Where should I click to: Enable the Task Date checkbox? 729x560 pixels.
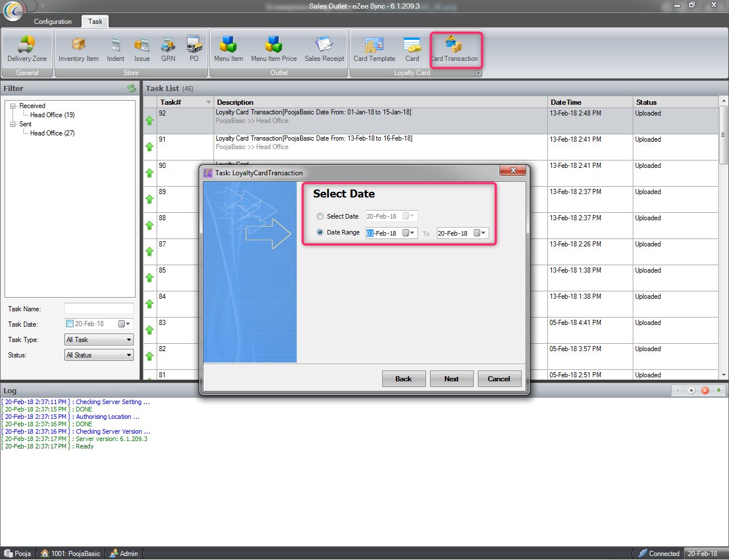point(70,324)
